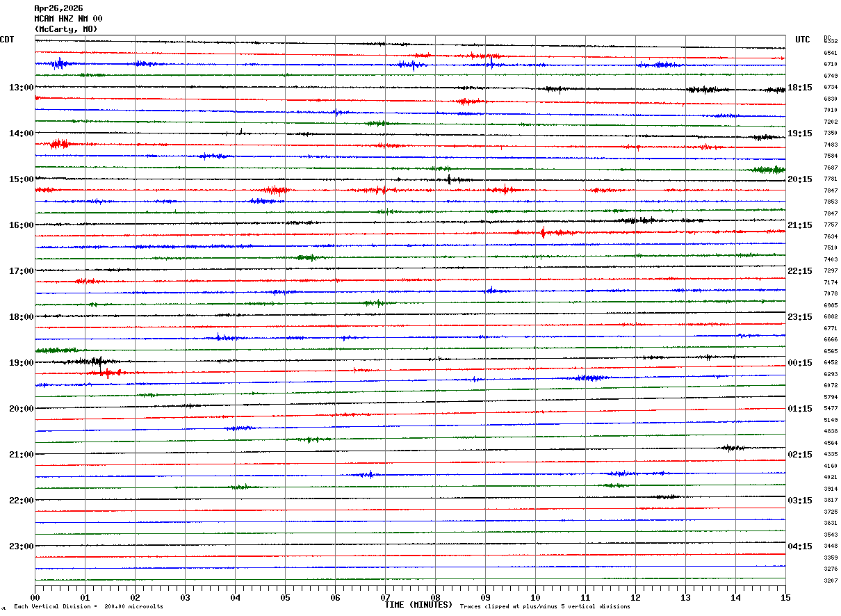Click the CDT timezone label
Screen dimensions: 841x616
pos(7,40)
